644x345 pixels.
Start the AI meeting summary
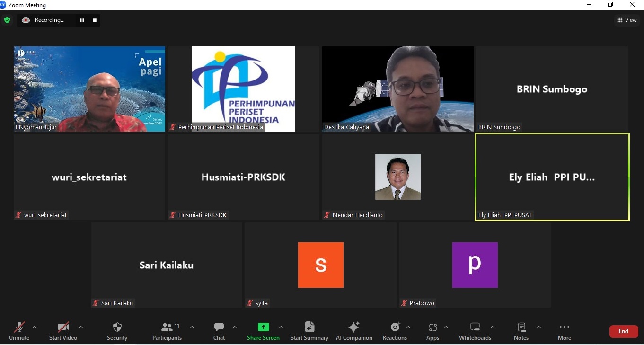coord(309,331)
